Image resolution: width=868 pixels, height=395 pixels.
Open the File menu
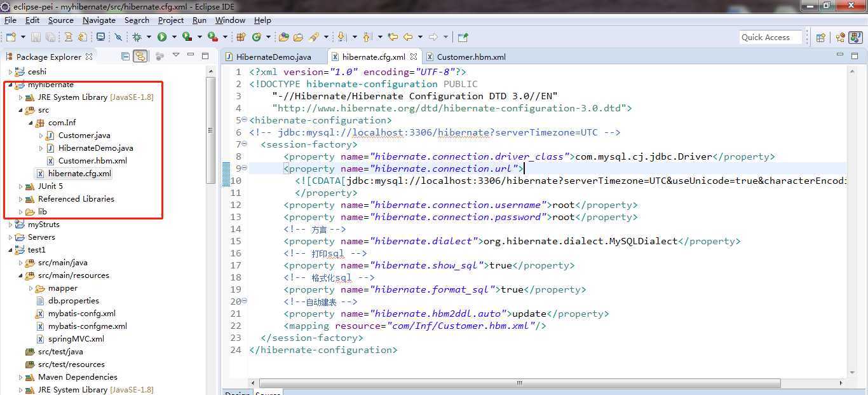[x=10, y=20]
